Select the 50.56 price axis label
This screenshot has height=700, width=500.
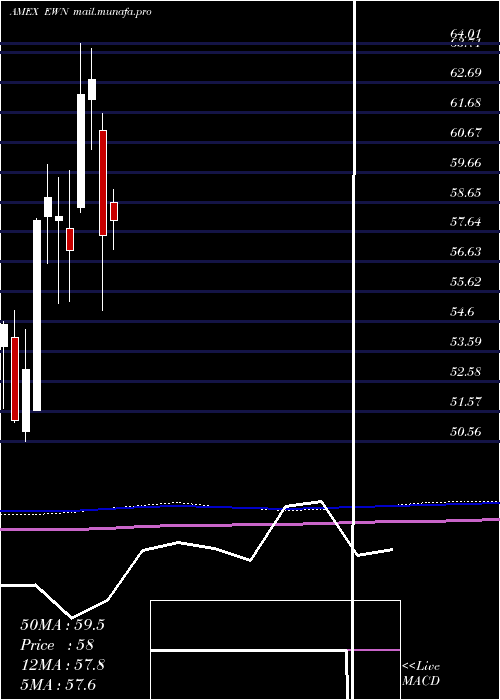point(466,432)
